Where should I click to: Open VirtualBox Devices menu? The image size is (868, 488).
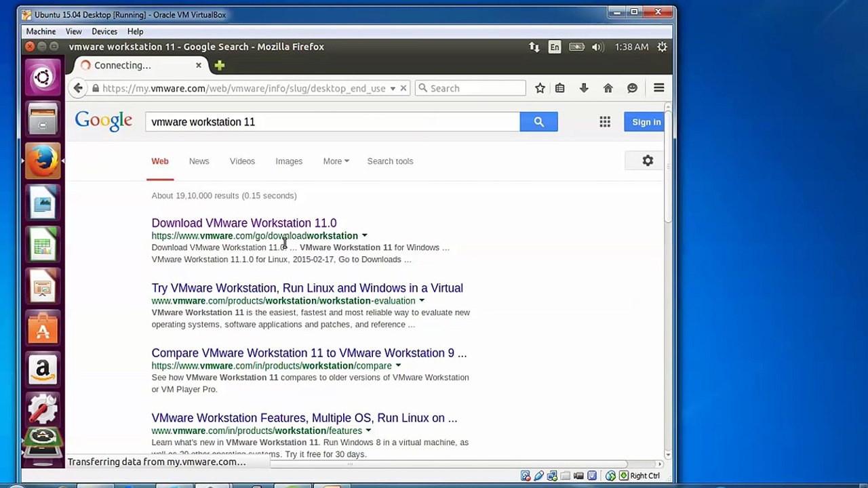click(104, 32)
